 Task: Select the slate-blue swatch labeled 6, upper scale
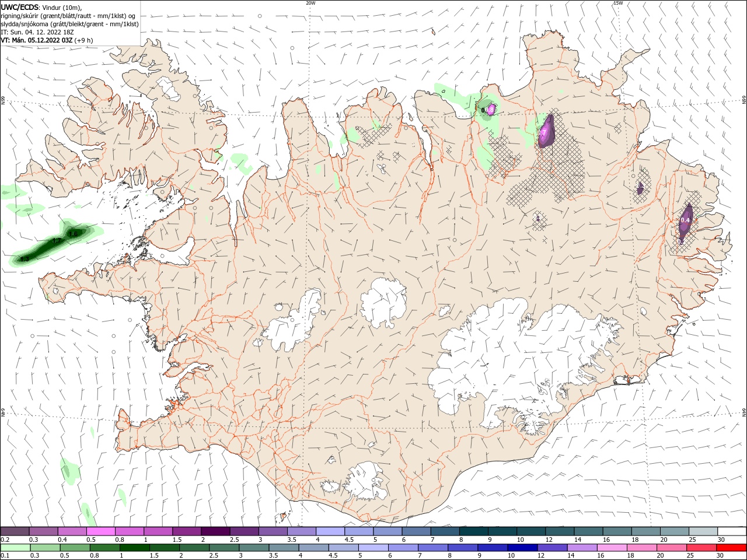tap(416, 531)
